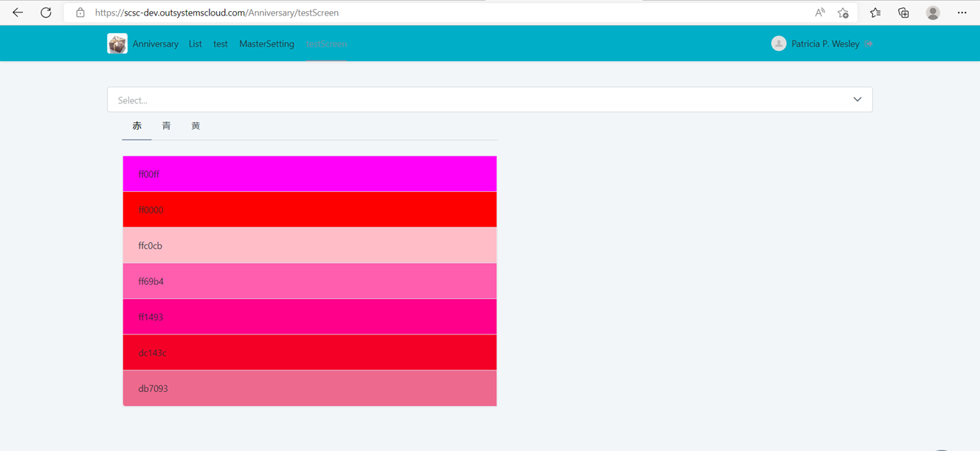Viewport: 980px width, 451px height.
Task: Select the ff00ff magenta swatch
Action: point(310,174)
